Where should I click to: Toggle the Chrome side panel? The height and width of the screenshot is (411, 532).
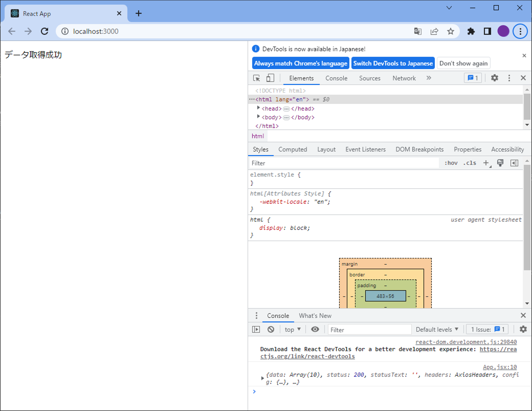click(487, 31)
